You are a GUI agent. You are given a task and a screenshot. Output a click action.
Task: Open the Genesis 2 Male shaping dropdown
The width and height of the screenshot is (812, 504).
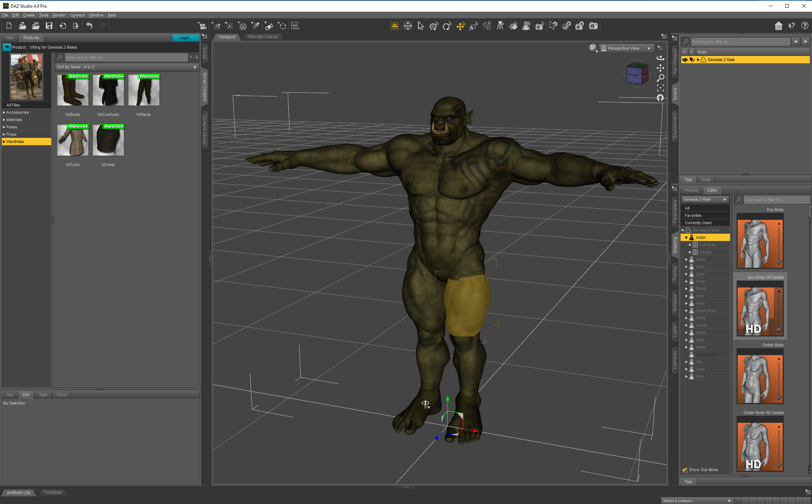[705, 199]
